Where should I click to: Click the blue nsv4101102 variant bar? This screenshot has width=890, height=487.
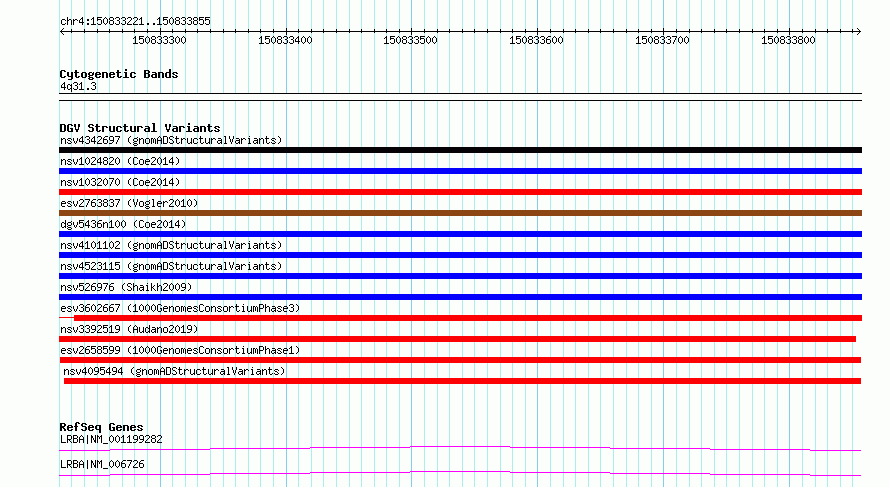[x=460, y=255]
